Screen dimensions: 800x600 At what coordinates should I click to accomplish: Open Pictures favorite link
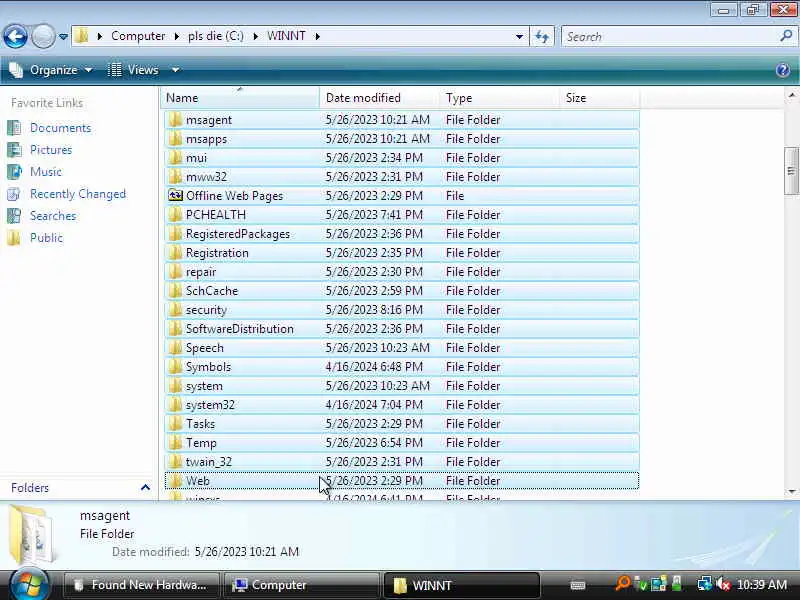[x=51, y=150]
